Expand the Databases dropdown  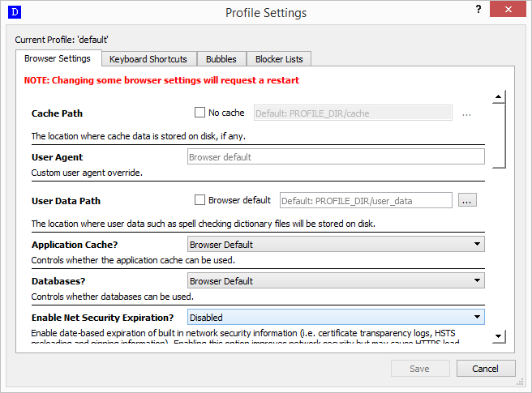tap(336, 280)
